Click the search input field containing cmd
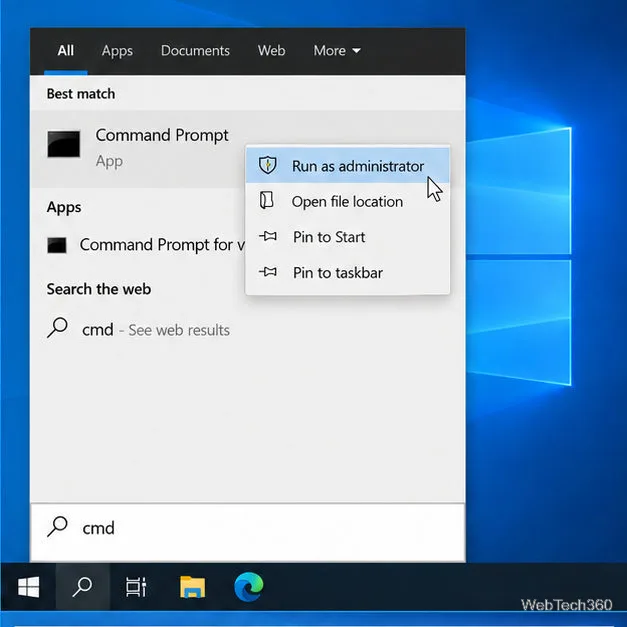Screen dimensions: 627x627 pyautogui.click(x=248, y=532)
